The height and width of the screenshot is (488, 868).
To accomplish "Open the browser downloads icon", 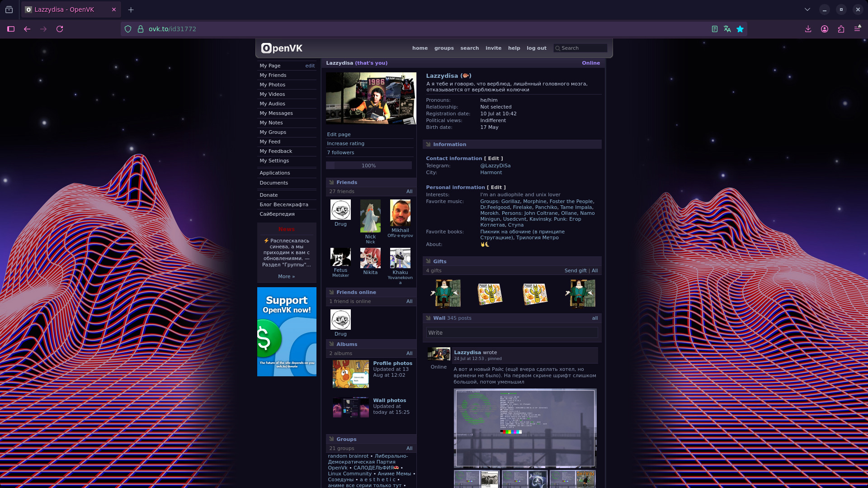I will [808, 29].
